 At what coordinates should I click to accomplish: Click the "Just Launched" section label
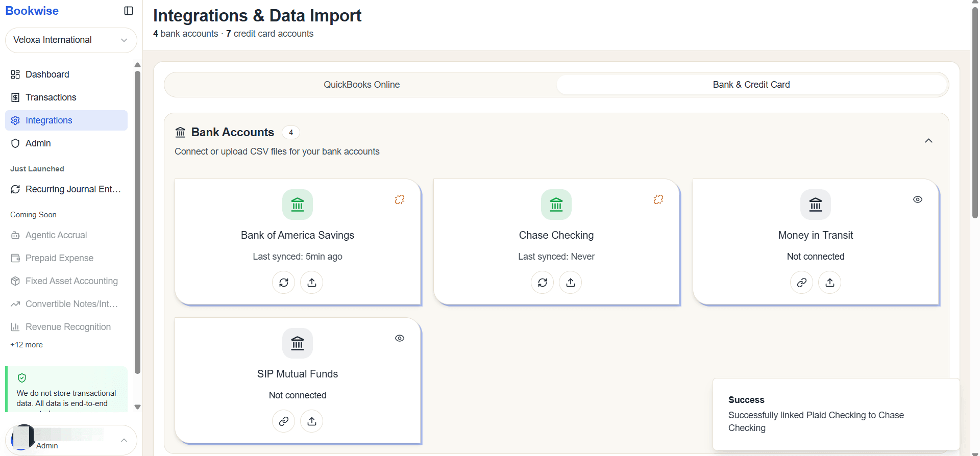point(37,169)
